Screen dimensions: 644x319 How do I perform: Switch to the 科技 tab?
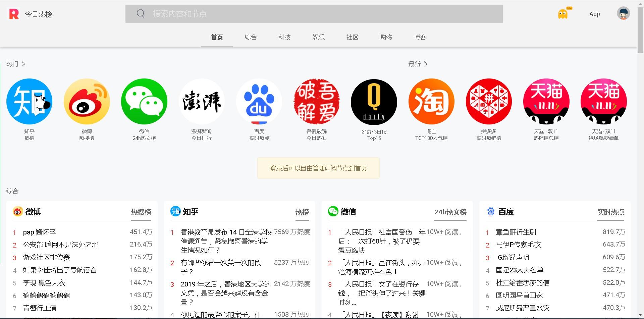284,37
